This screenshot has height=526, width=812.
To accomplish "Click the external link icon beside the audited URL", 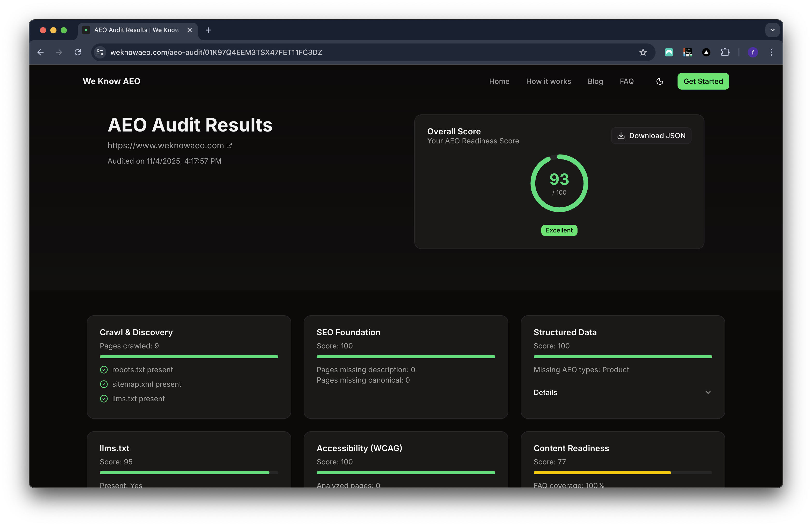I will click(229, 145).
